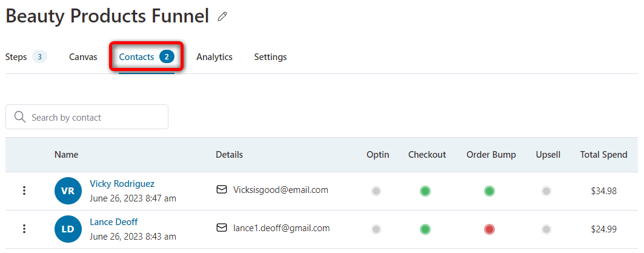Open three-dot menu for Lance Deoff
The height and width of the screenshot is (253, 644).
[24, 229]
